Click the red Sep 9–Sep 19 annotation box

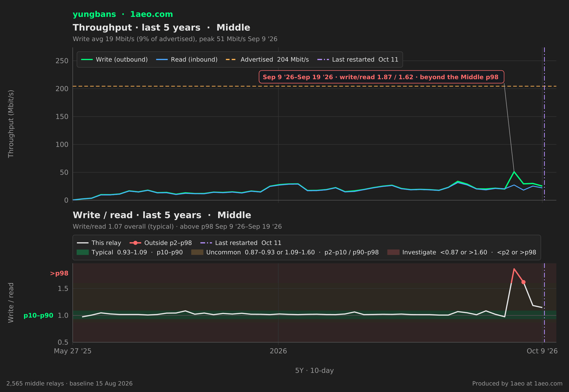point(381,77)
